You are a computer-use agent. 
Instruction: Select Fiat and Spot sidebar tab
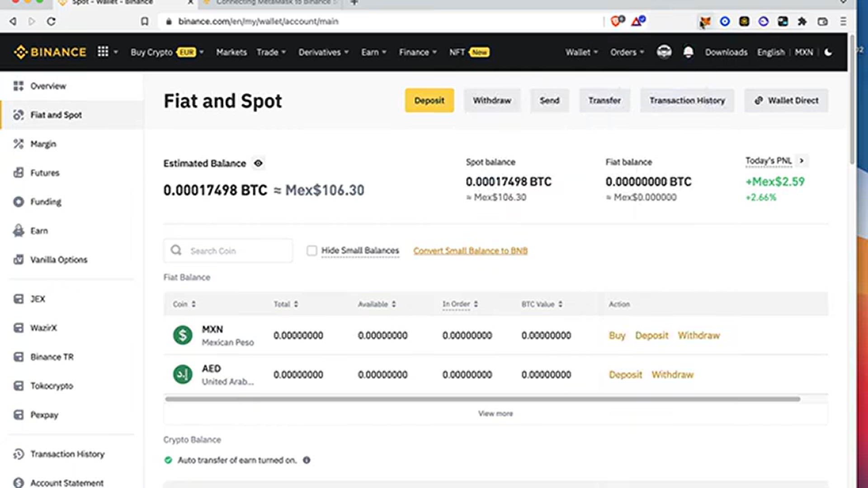click(x=72, y=115)
